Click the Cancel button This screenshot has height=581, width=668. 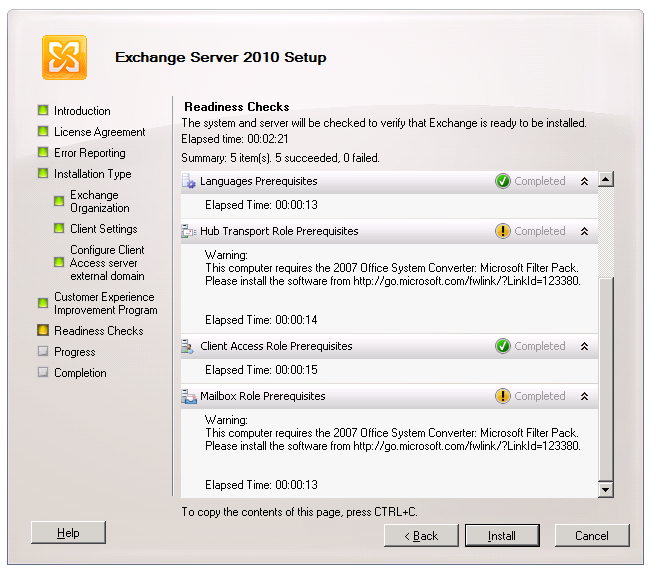pos(592,535)
